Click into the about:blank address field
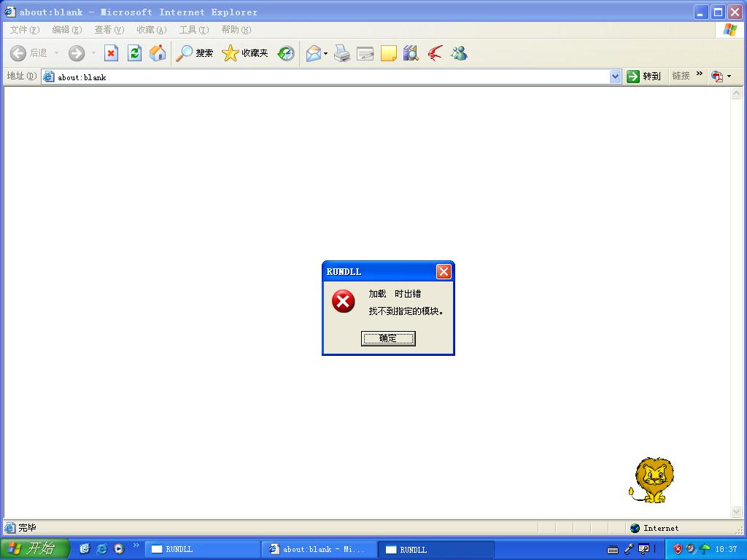This screenshot has width=747, height=560. (x=331, y=77)
